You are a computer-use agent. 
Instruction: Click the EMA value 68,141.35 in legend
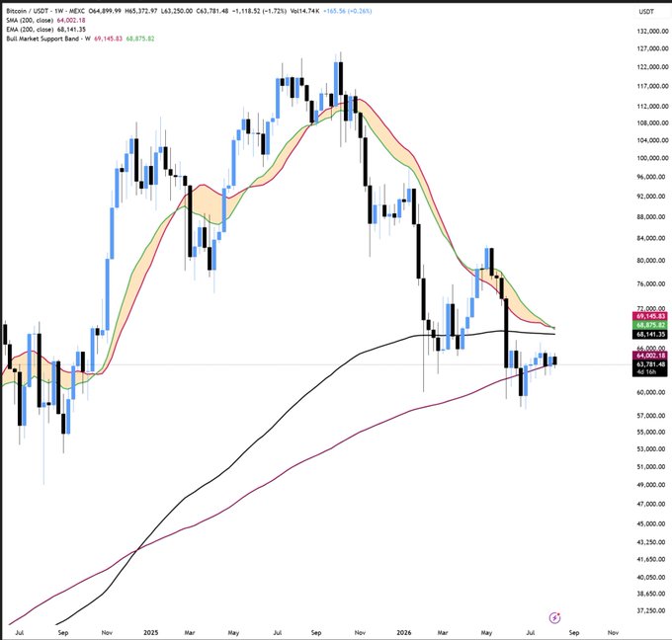click(71, 30)
